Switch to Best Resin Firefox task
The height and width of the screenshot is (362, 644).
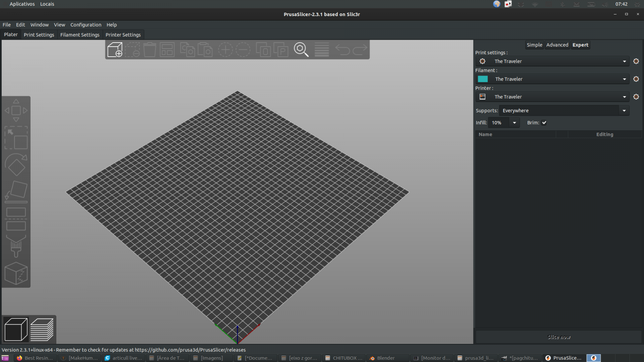(35, 358)
